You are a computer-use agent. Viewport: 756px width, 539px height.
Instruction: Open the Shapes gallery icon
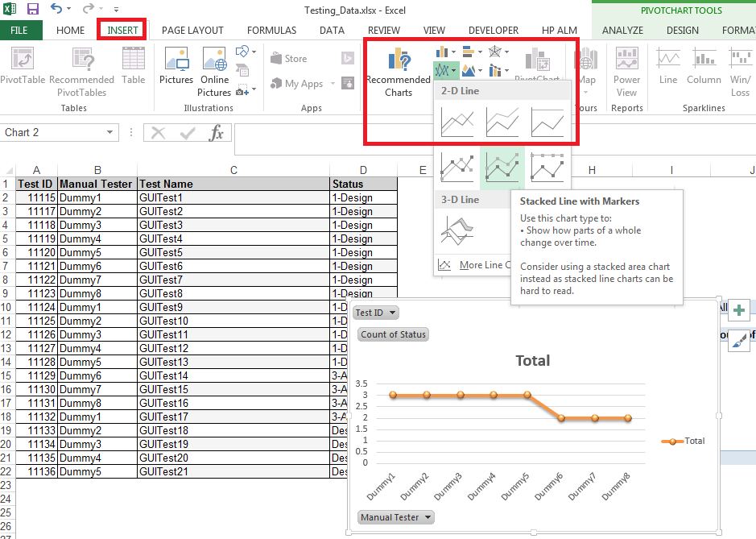[x=242, y=51]
